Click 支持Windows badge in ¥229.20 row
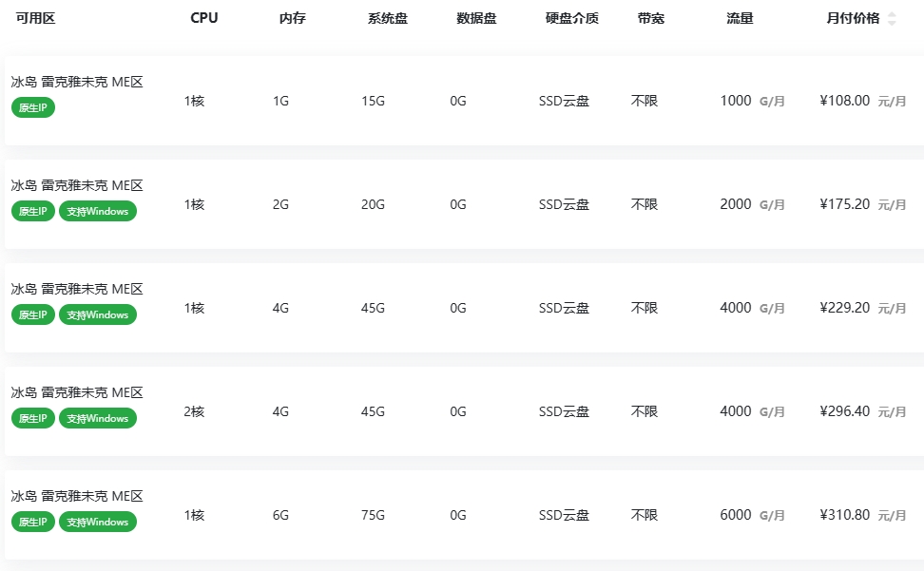The width and height of the screenshot is (924, 571). 98,314
